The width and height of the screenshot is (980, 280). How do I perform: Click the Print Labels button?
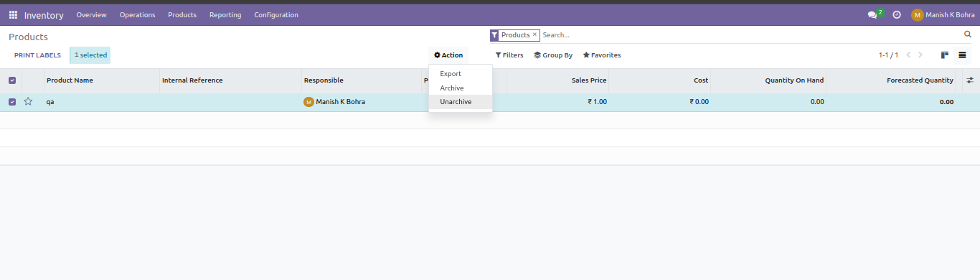coord(38,55)
